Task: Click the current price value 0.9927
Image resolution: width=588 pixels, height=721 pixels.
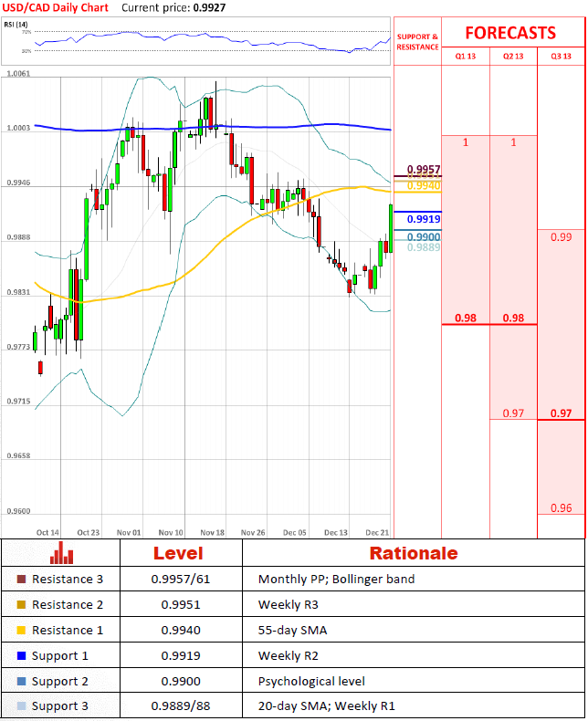Action: pyautogui.click(x=209, y=8)
